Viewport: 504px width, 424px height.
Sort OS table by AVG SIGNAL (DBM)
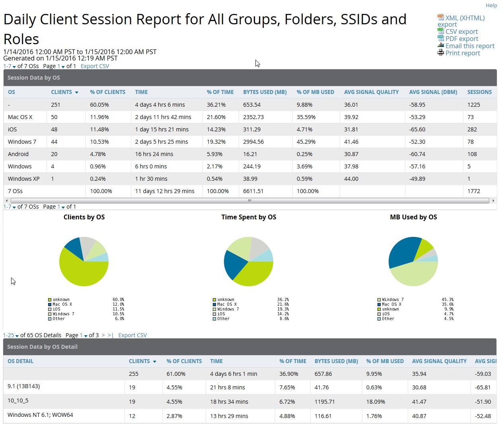pos(433,92)
